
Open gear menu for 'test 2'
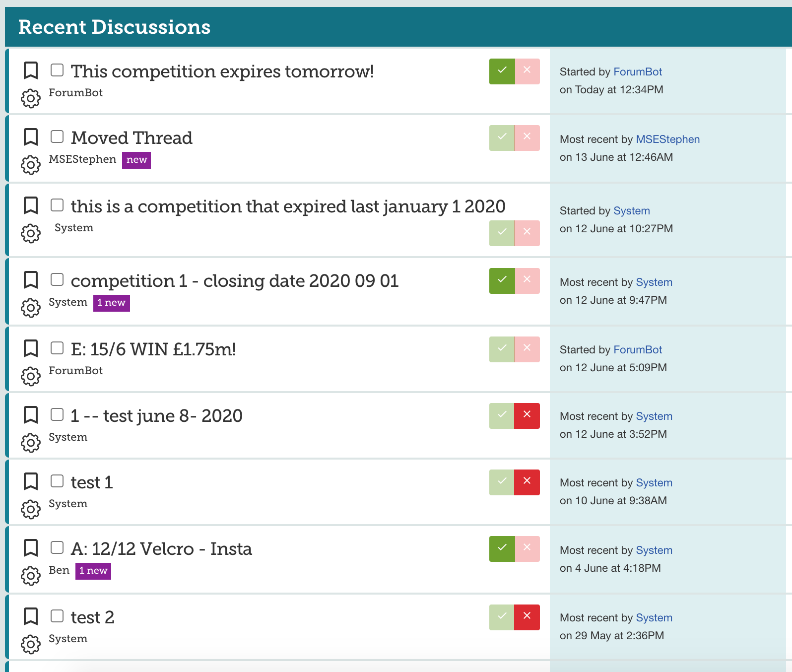tap(31, 644)
